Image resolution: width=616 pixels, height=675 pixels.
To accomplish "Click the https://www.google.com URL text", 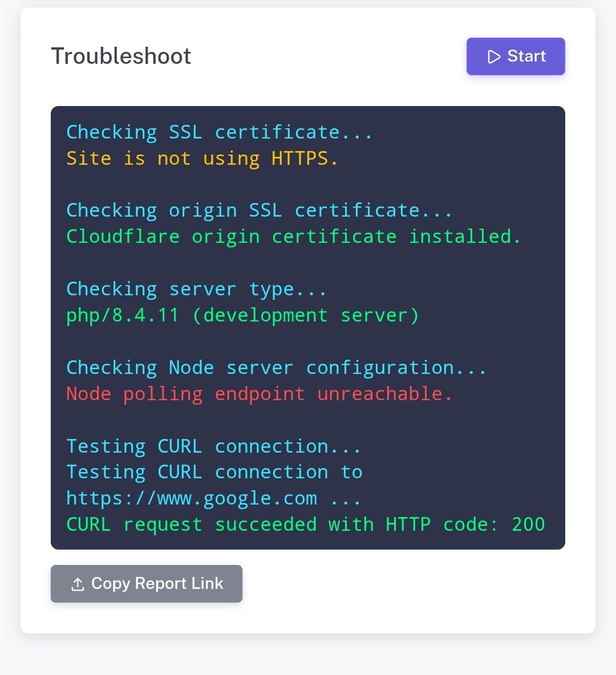I will point(192,498).
